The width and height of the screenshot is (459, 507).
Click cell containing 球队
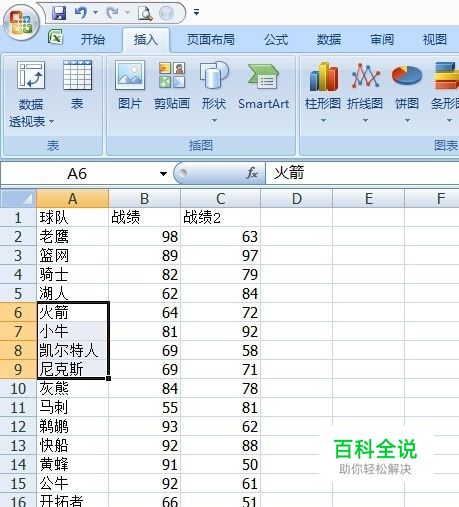pos(72,218)
